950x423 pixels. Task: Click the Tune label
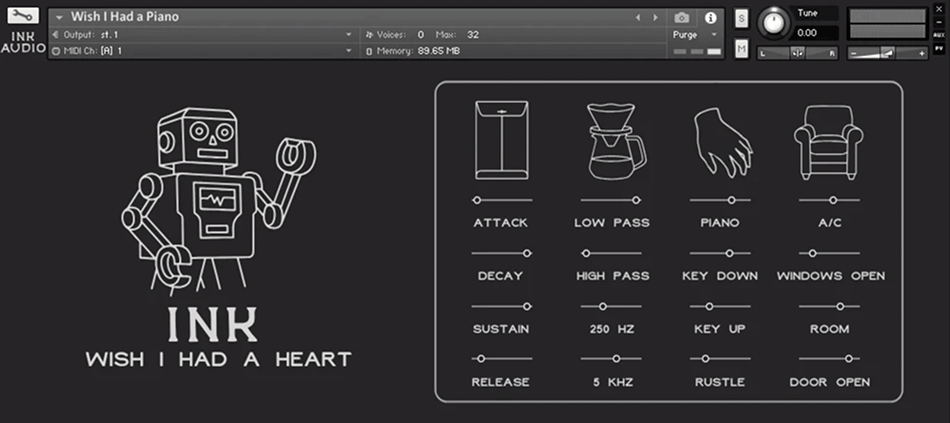point(808,13)
